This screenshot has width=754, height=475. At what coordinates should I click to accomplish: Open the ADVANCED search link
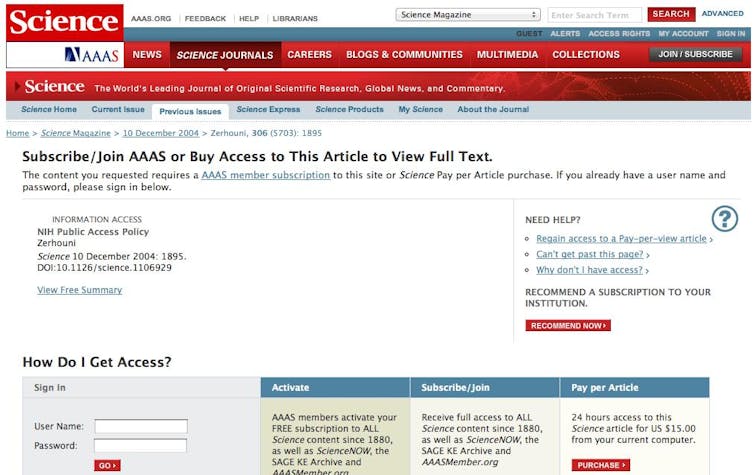click(x=722, y=14)
